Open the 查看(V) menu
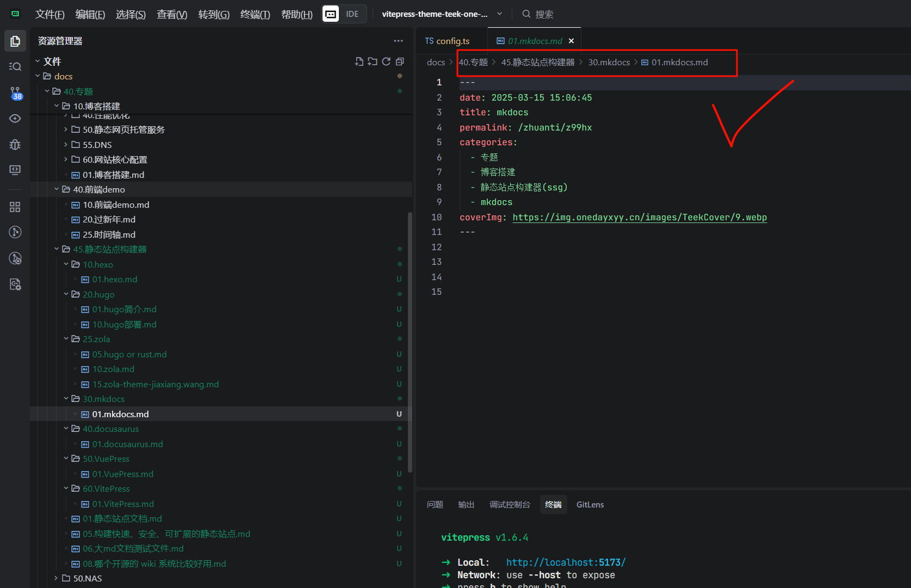This screenshot has height=588, width=911. (172, 14)
